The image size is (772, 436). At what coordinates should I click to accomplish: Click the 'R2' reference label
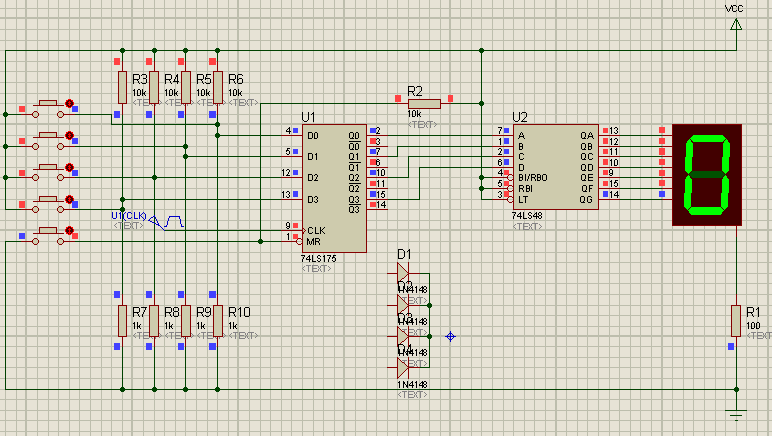coord(415,92)
